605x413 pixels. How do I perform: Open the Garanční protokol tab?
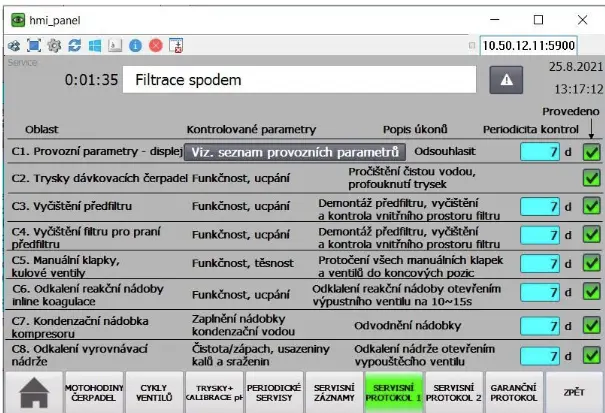coord(514,392)
